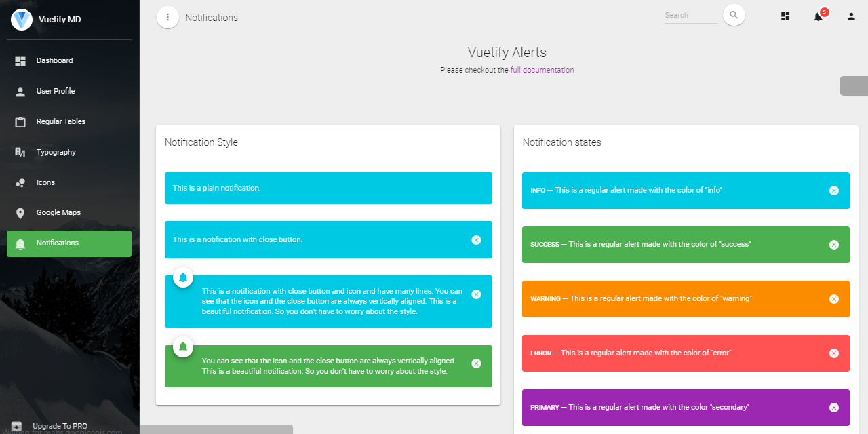Click the Notification Style card heading

pos(201,142)
